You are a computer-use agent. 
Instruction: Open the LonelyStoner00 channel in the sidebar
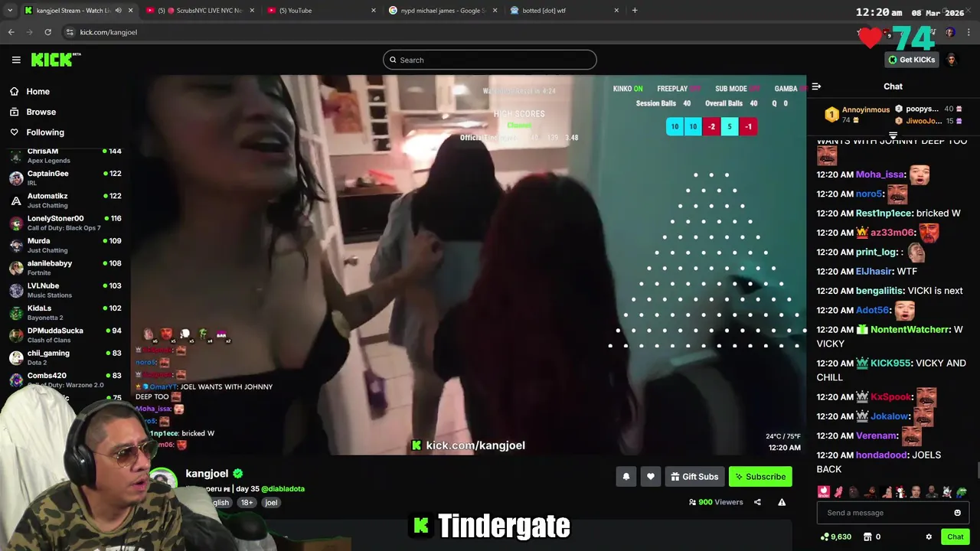pyautogui.click(x=65, y=223)
